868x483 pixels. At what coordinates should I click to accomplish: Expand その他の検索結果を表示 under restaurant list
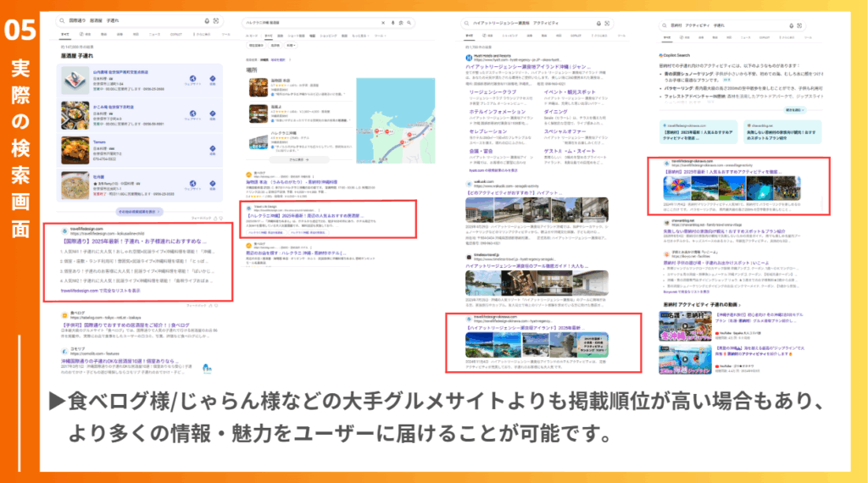[137, 211]
